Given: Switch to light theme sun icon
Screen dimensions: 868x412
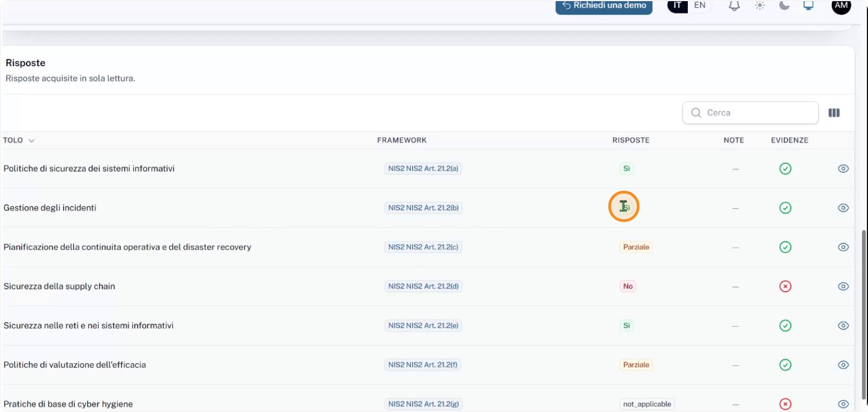Looking at the screenshot, I should tap(760, 6).
